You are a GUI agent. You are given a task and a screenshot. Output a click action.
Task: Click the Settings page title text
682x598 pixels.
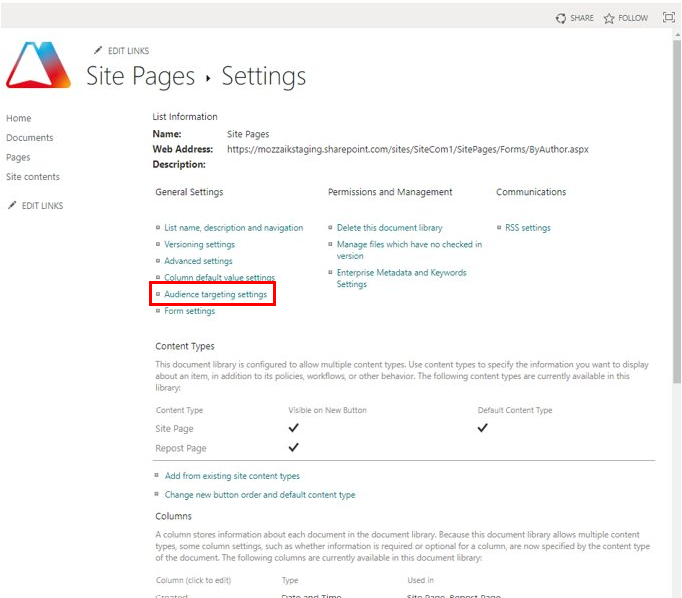264,77
